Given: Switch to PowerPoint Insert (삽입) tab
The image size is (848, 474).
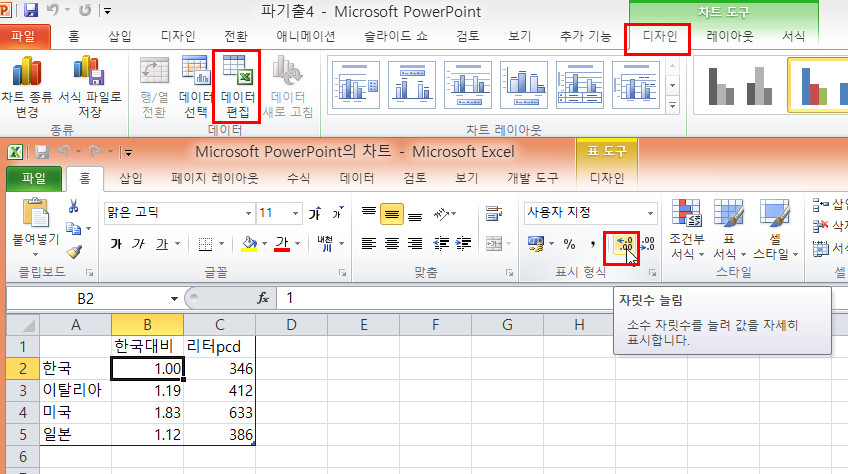Looking at the screenshot, I should click(120, 36).
